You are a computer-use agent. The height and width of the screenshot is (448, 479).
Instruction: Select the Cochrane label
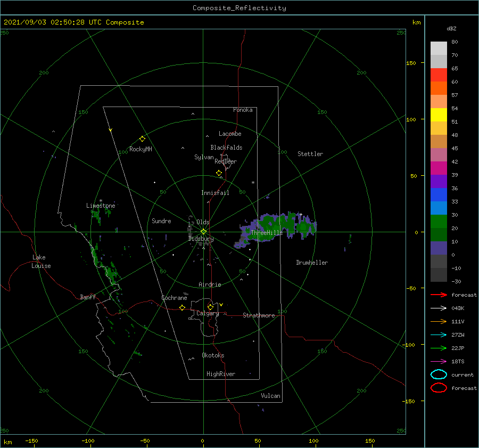pos(174,298)
